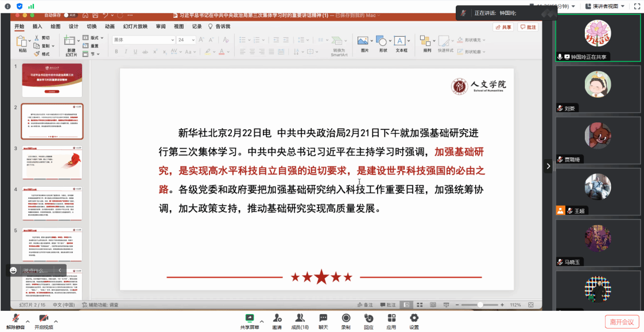Click the 共享屏幕 share screen icon
Image resolution: width=644 pixels, height=332 pixels.
point(250,318)
